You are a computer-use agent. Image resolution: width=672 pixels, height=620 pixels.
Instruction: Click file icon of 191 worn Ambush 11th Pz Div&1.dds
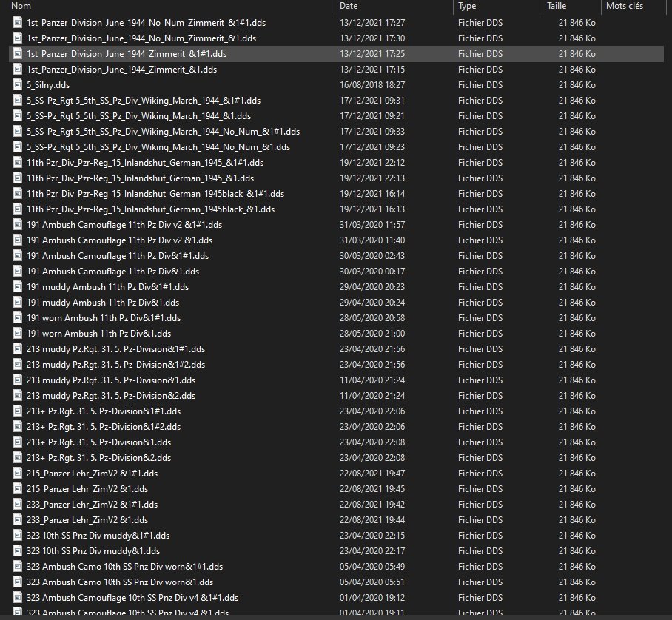pos(18,334)
